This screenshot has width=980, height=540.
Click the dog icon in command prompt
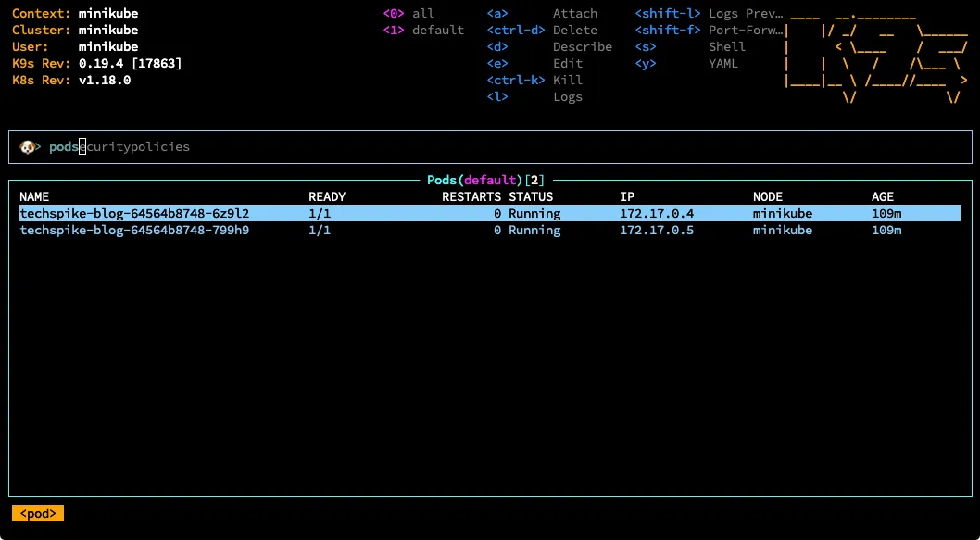pos(27,147)
